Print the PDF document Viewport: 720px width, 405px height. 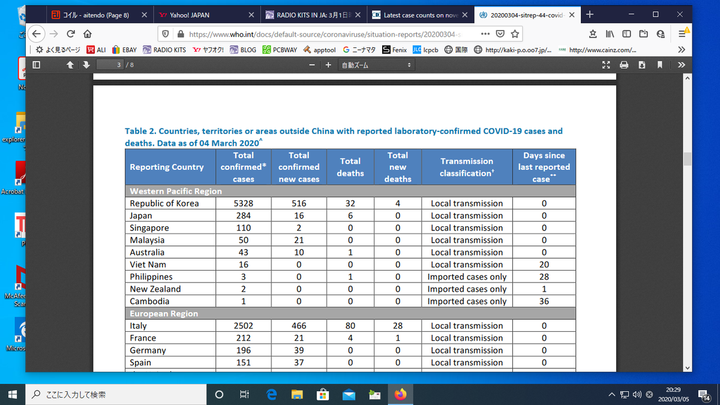[x=624, y=65]
